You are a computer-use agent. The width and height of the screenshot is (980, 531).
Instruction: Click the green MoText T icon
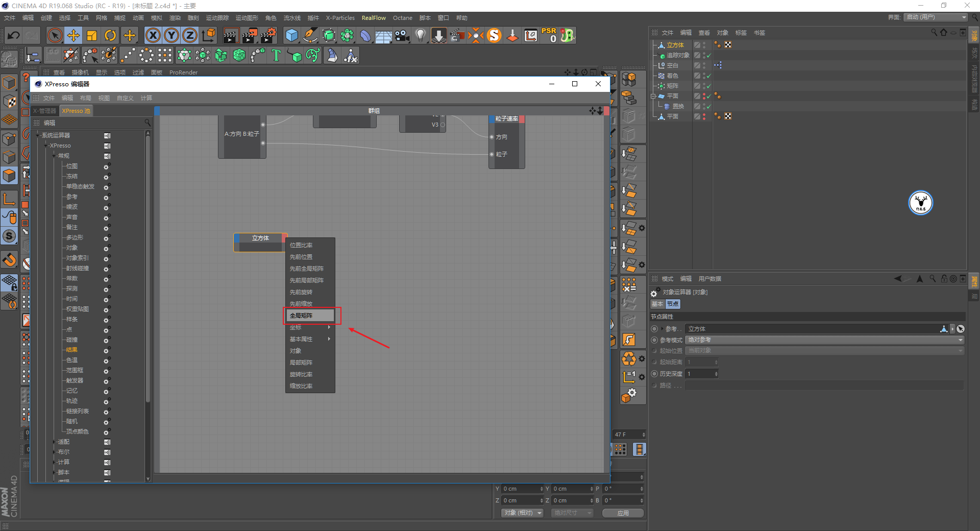tap(276, 55)
